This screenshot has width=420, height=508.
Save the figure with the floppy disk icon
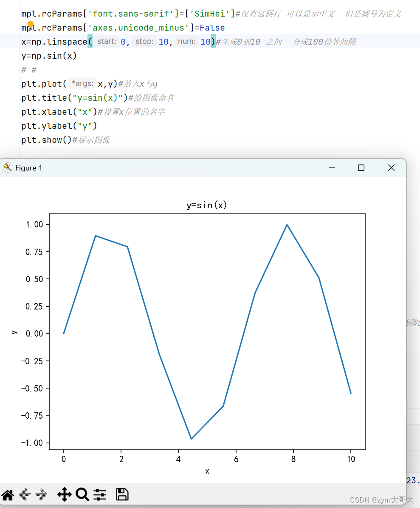point(122,494)
